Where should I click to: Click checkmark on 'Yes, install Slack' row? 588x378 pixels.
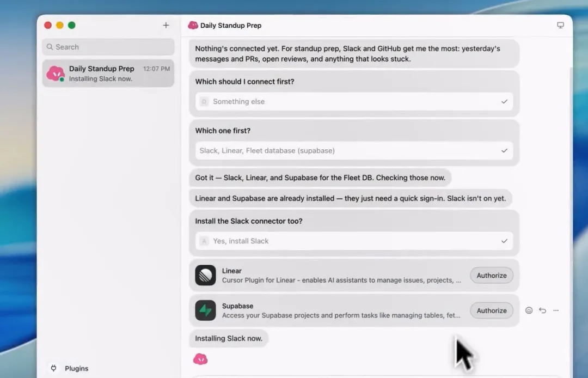504,241
